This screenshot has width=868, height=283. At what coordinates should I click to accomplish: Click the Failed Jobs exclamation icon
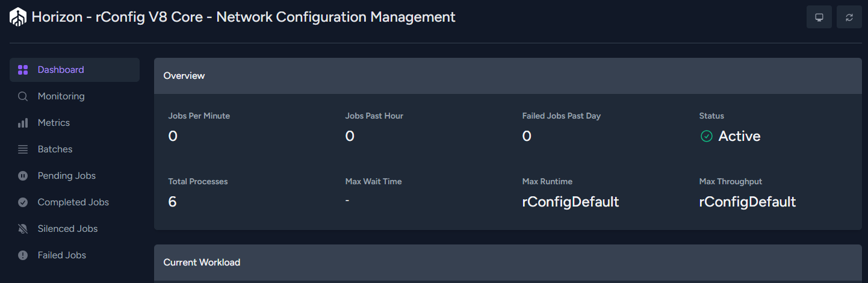click(x=23, y=255)
